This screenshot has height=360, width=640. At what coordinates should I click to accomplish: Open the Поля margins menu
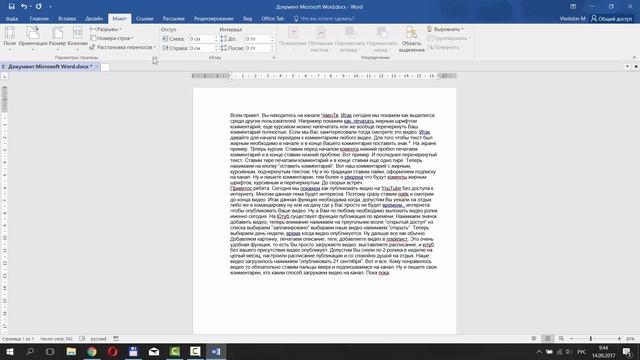[x=9, y=38]
